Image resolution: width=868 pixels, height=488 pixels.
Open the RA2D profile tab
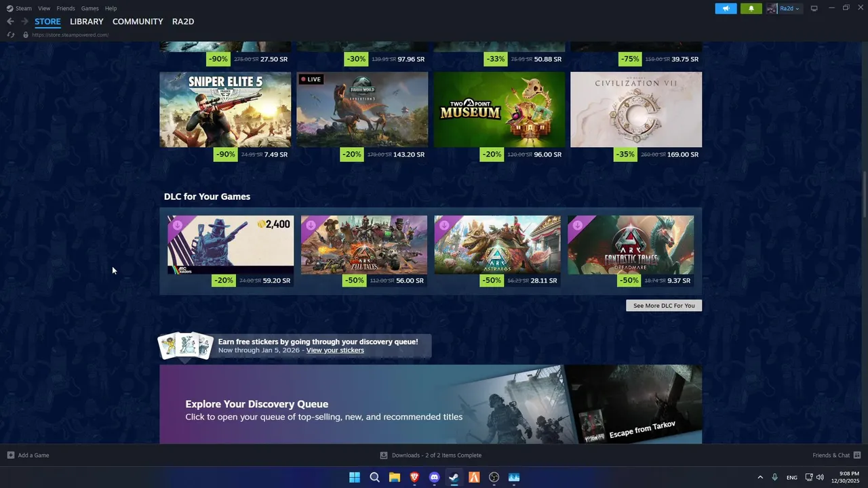click(x=183, y=22)
